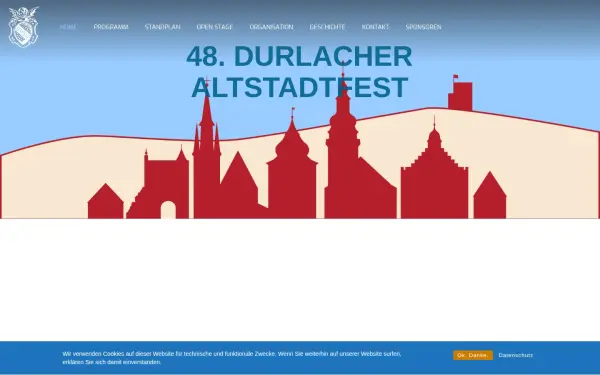Go to the Standplan page
This screenshot has height=375, width=600.
pos(163,27)
